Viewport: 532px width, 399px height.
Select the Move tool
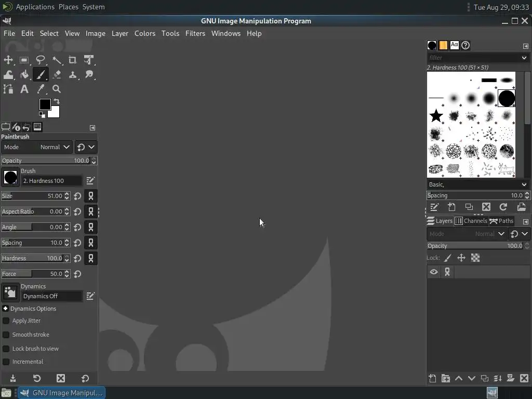pos(8,60)
